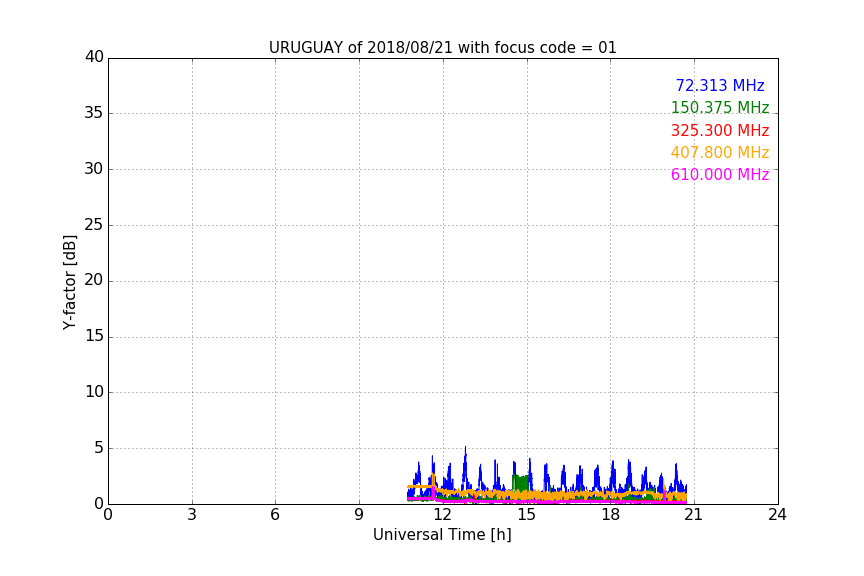Click the x-axis tick value 12
Screen dimensions: 864x576
[442, 515]
